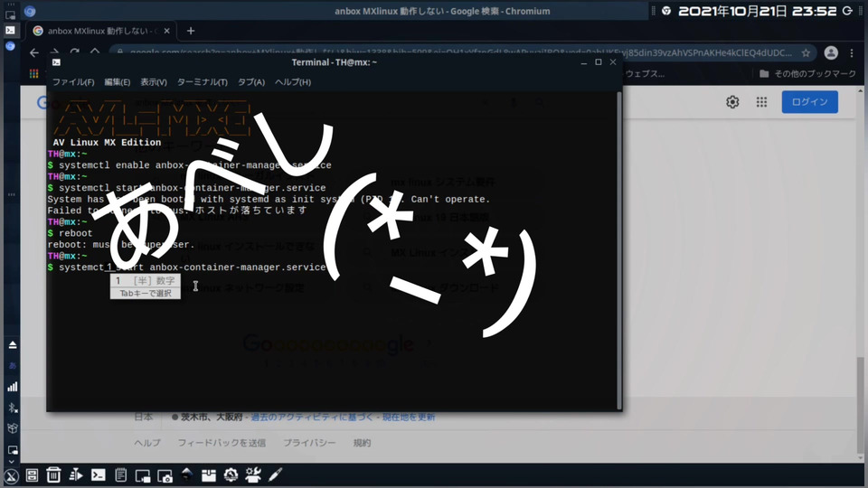Maximize the Terminal window
Viewport: 868px width, 488px height.
[599, 62]
